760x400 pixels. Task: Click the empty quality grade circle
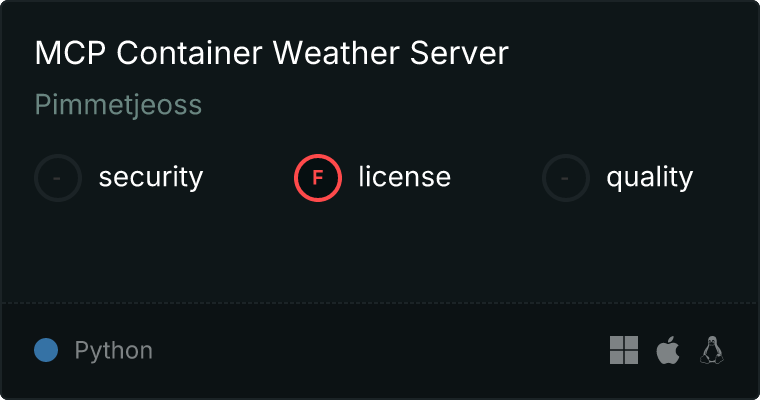[566, 178]
